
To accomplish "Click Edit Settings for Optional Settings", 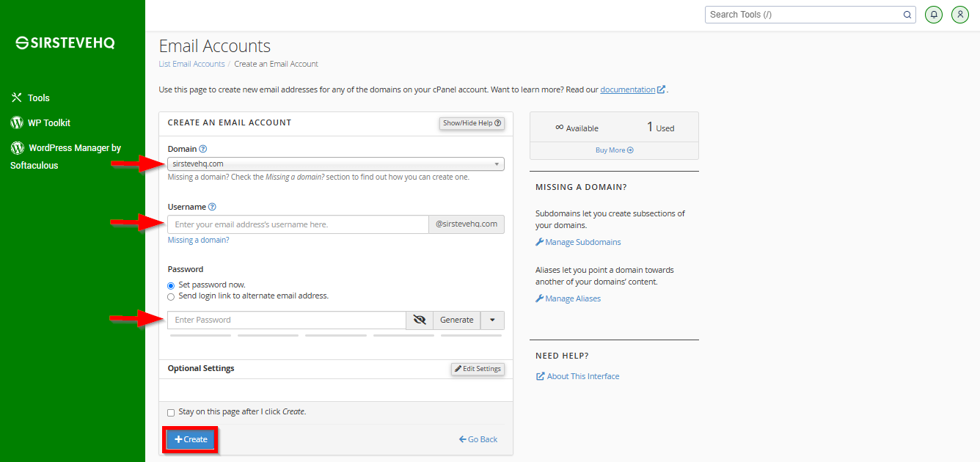I will (478, 369).
